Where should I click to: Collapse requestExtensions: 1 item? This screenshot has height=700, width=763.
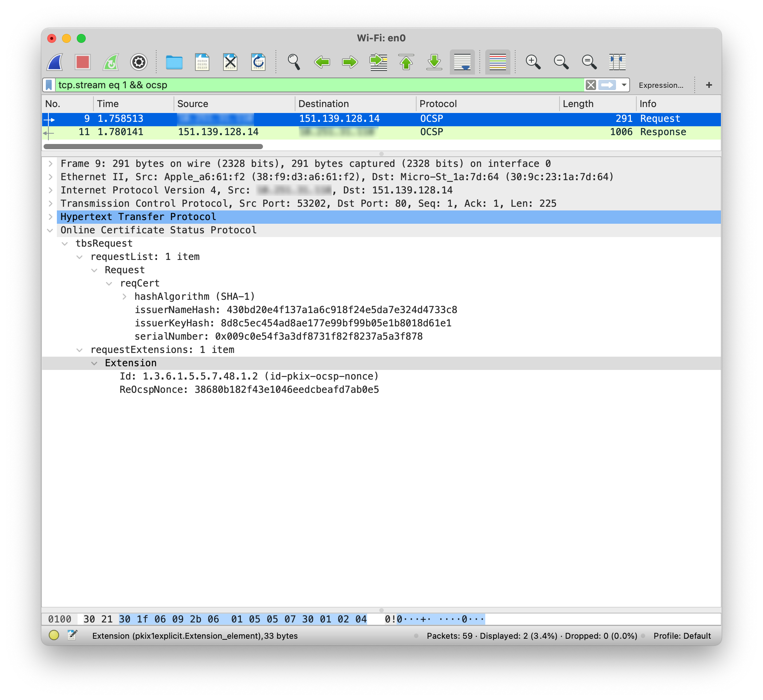pos(79,350)
